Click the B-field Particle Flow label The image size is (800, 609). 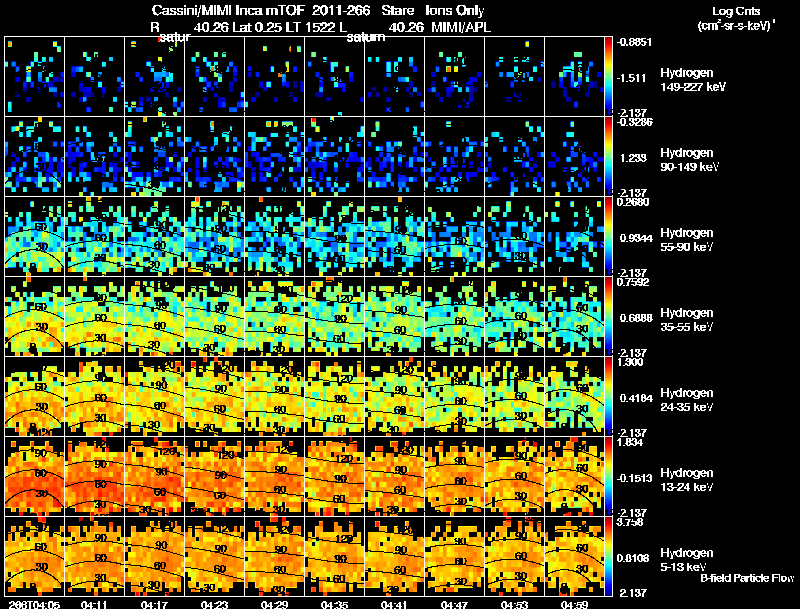[747, 578]
